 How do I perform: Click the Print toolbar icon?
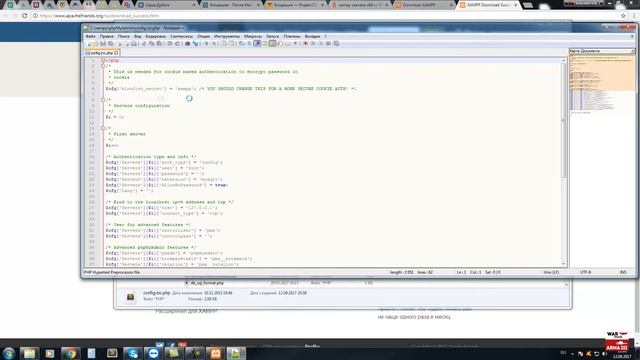tap(133, 44)
